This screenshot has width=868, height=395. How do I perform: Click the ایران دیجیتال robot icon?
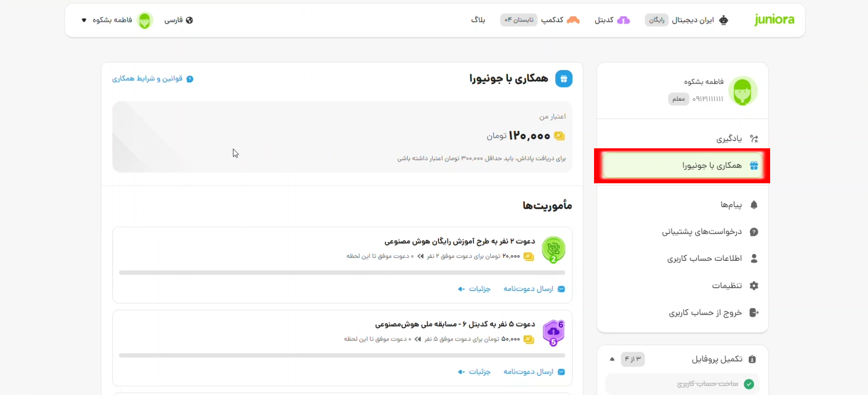(x=724, y=20)
